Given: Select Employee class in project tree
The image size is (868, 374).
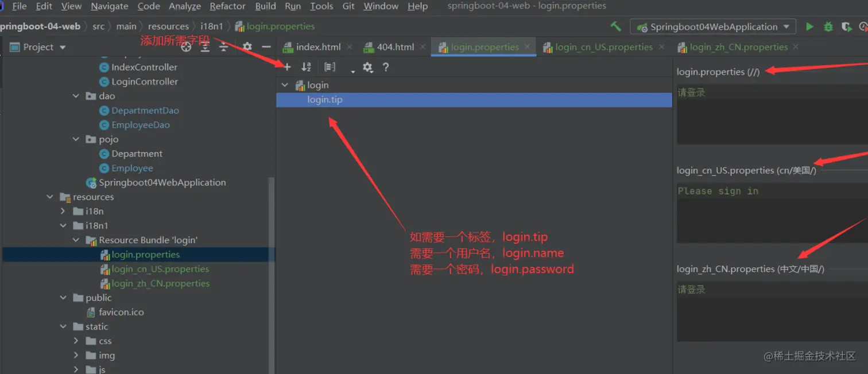Looking at the screenshot, I should point(132,168).
